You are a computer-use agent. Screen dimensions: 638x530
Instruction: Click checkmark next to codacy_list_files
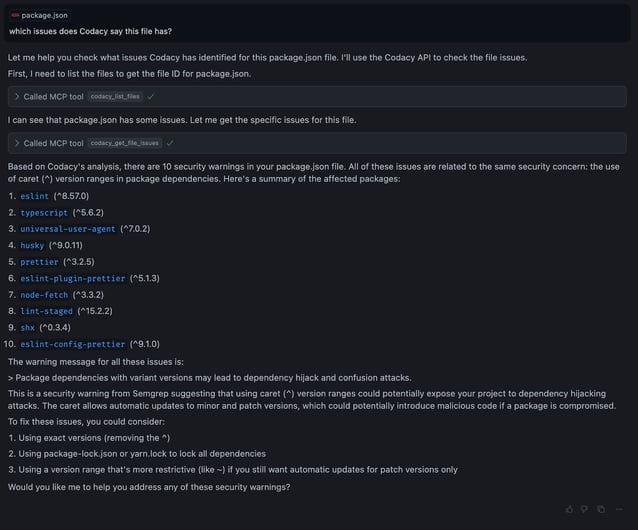tap(150, 96)
